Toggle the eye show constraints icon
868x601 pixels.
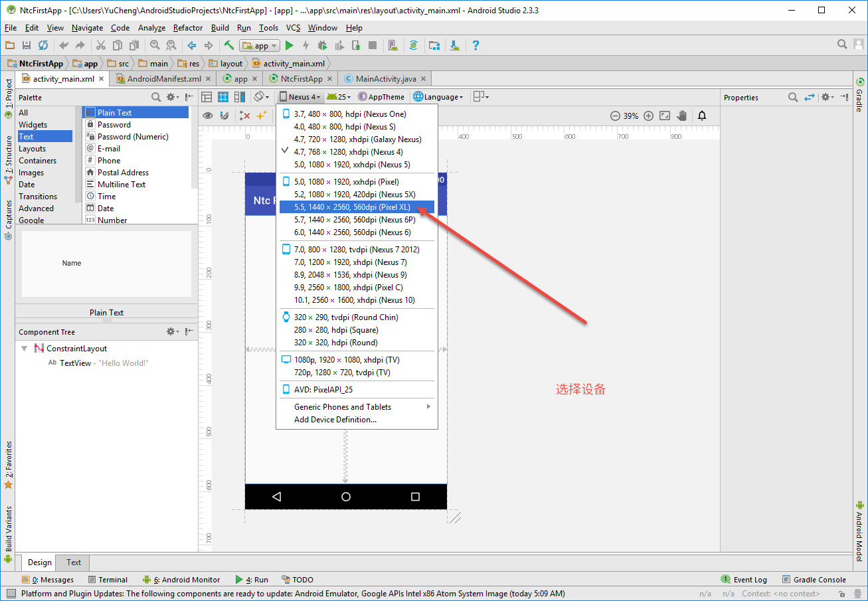[208, 116]
